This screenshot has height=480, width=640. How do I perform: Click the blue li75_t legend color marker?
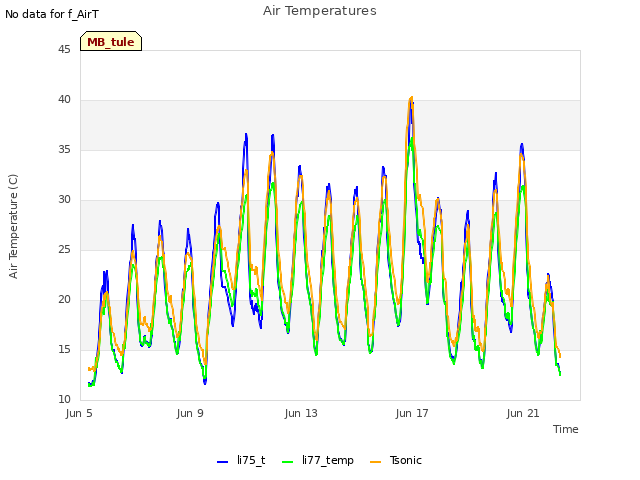click(222, 462)
